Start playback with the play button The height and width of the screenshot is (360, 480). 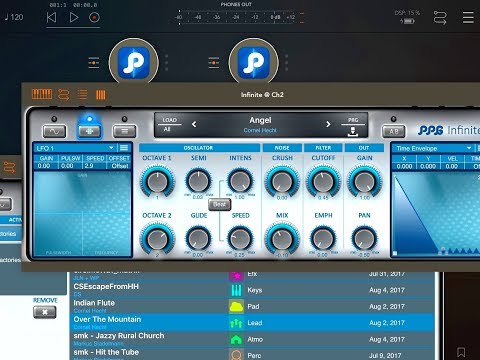pos(74,17)
